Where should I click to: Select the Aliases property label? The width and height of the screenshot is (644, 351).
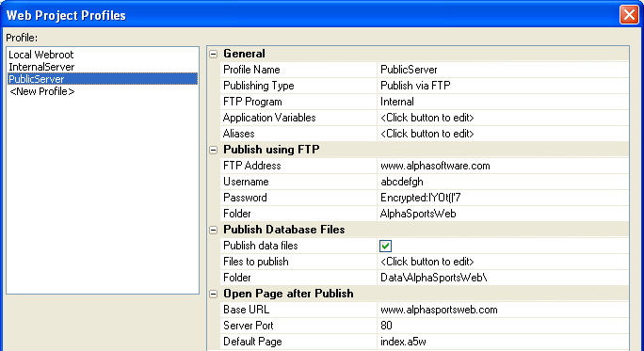point(238,134)
